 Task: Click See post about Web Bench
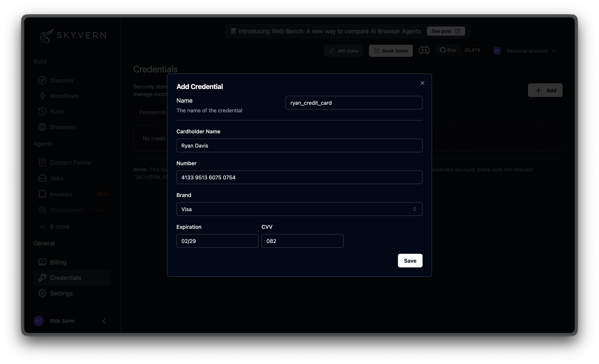(x=446, y=31)
